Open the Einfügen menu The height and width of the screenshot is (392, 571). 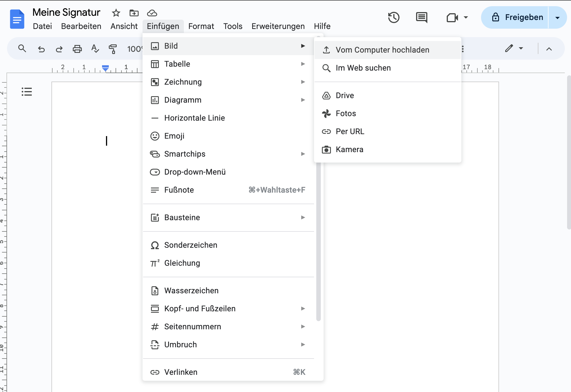pos(163,26)
